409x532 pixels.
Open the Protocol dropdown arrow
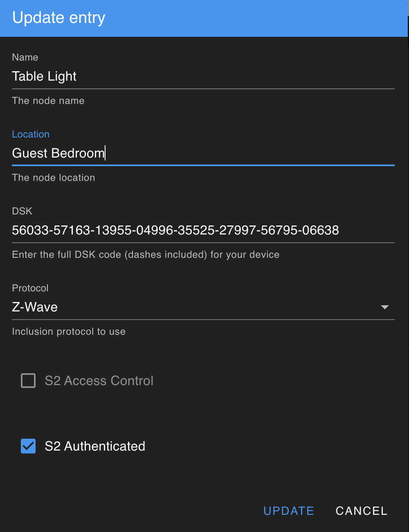384,307
